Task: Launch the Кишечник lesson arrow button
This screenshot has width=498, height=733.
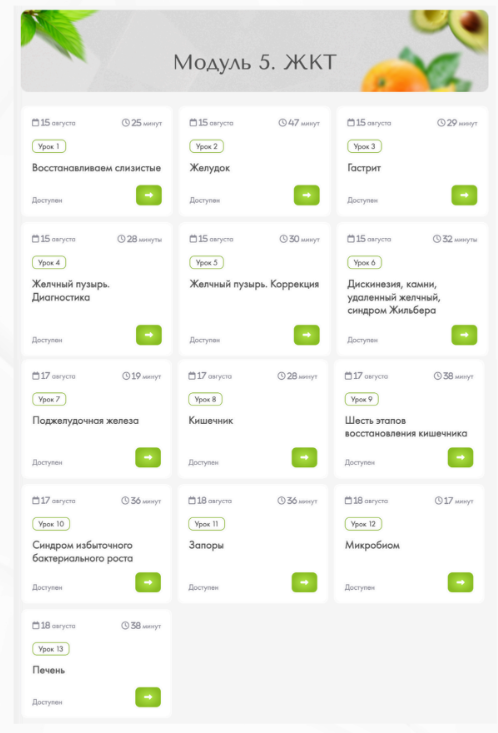Action: click(x=304, y=457)
